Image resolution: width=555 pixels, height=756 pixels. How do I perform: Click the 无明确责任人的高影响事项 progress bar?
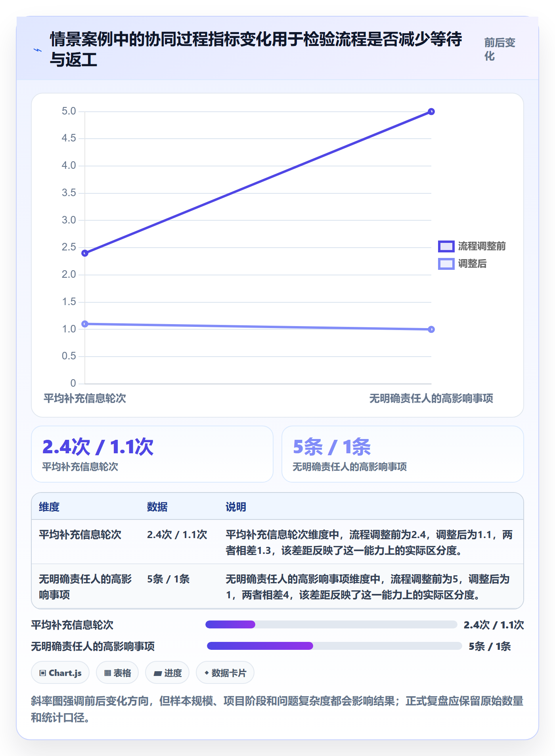(335, 646)
